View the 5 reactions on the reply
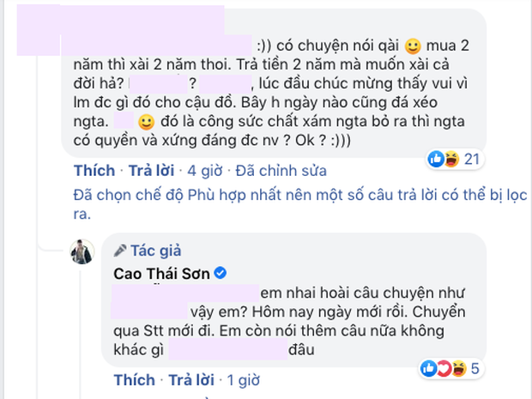This screenshot has width=532, height=399. pyautogui.click(x=470, y=368)
